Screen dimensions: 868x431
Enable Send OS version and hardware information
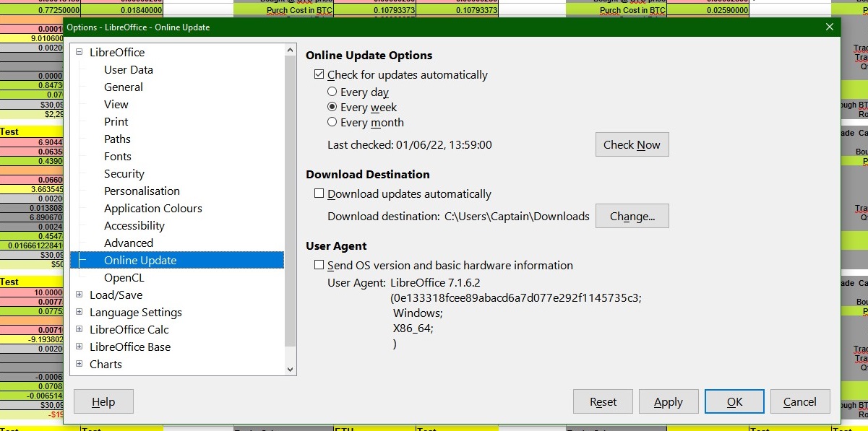point(319,265)
